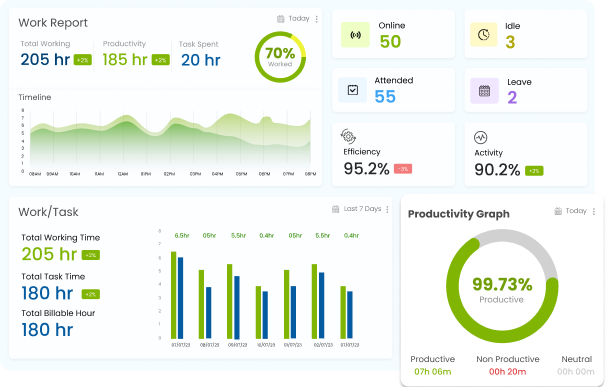Click the Efficiency 95.2% value

[366, 169]
